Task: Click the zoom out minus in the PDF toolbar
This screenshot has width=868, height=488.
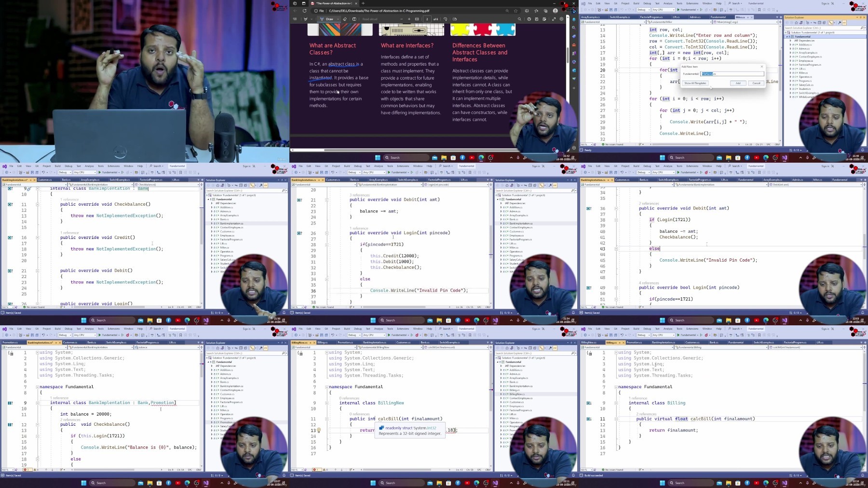Action: pyautogui.click(x=401, y=19)
